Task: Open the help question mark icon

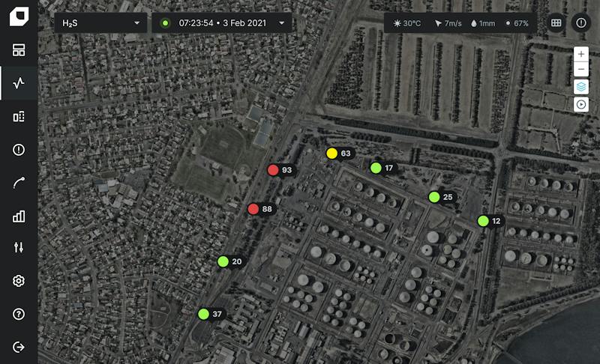Action: click(18, 314)
